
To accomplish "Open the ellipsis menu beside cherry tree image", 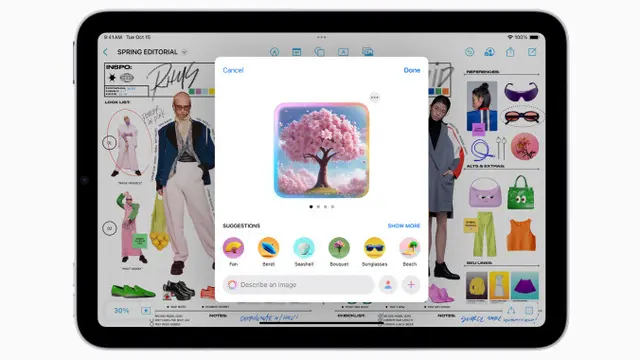I will coord(374,98).
